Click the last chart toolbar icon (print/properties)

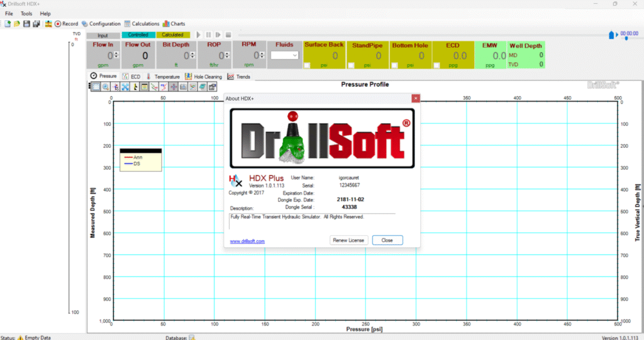point(213,87)
